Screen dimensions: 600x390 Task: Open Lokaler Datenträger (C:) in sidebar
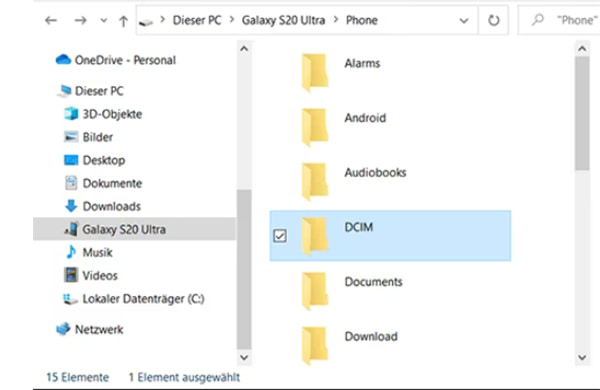pyautogui.click(x=143, y=299)
